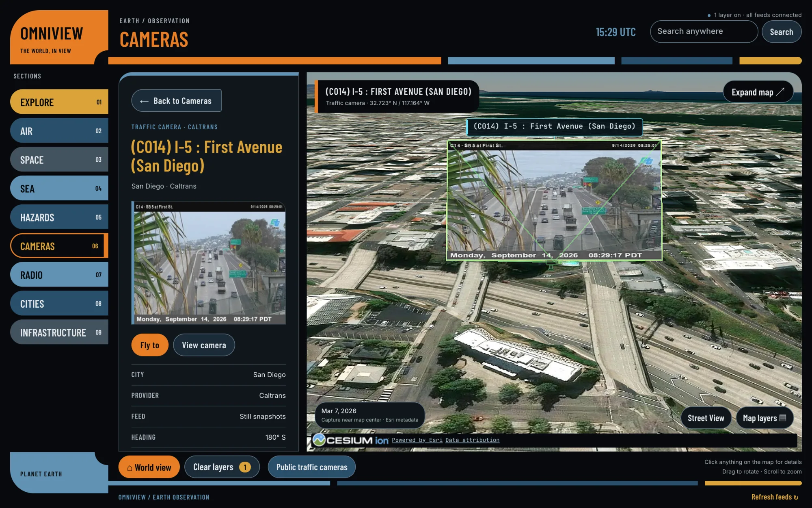Open the Explore section
The height and width of the screenshot is (508, 812).
coord(59,102)
